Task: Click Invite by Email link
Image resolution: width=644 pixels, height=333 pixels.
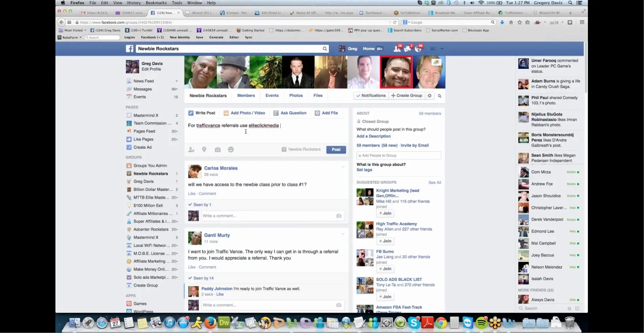Action: (x=415, y=146)
